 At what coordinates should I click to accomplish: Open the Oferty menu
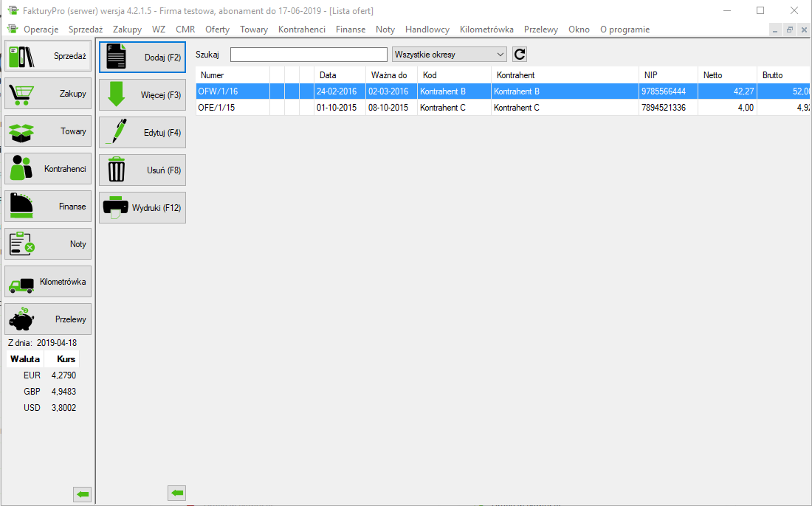click(x=217, y=30)
